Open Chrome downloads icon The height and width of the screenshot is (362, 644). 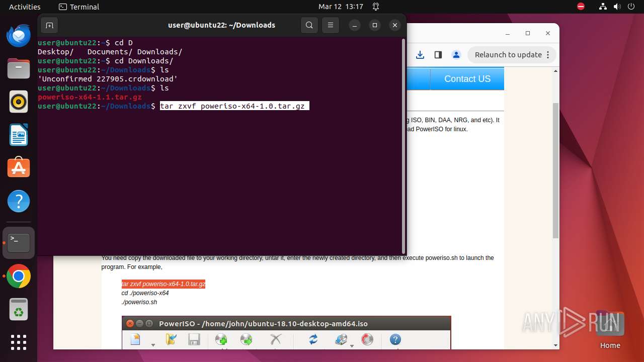tap(420, 55)
